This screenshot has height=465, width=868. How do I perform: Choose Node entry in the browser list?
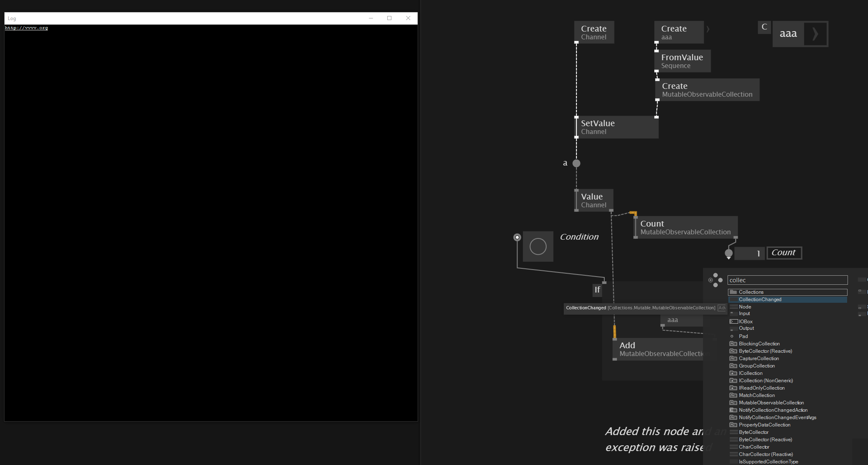pyautogui.click(x=745, y=307)
